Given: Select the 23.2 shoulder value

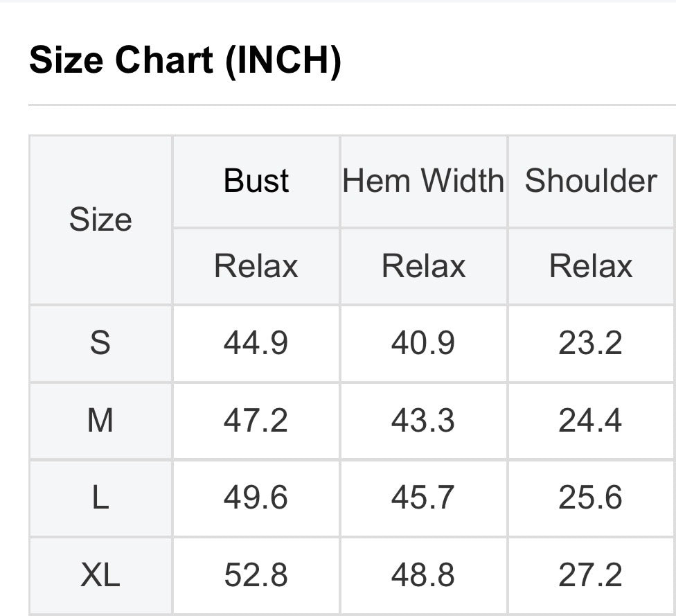Looking at the screenshot, I should click(591, 343).
